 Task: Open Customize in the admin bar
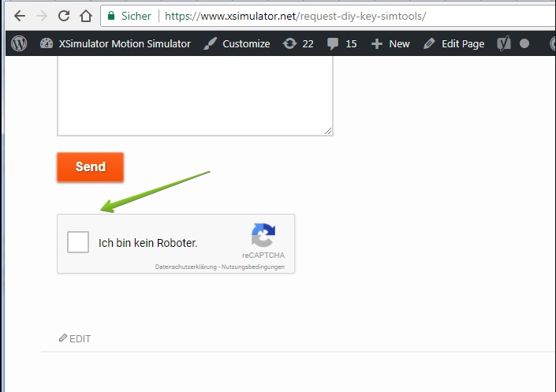(x=237, y=43)
